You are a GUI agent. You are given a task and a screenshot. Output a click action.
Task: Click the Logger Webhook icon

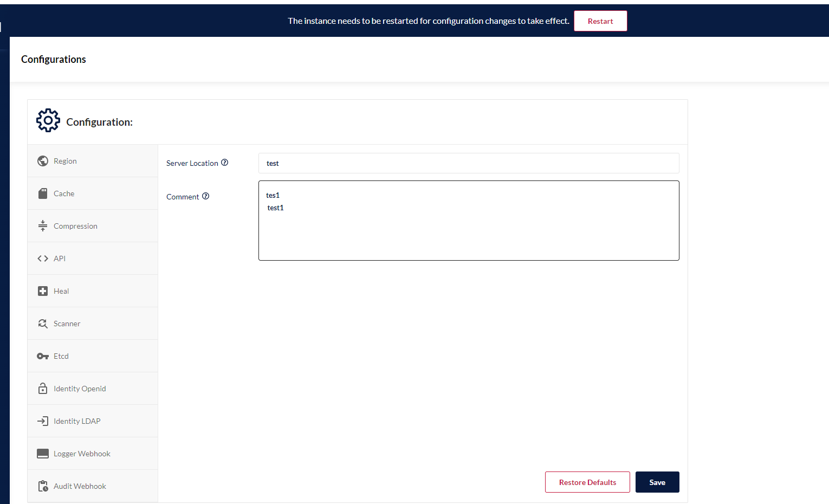click(x=43, y=454)
